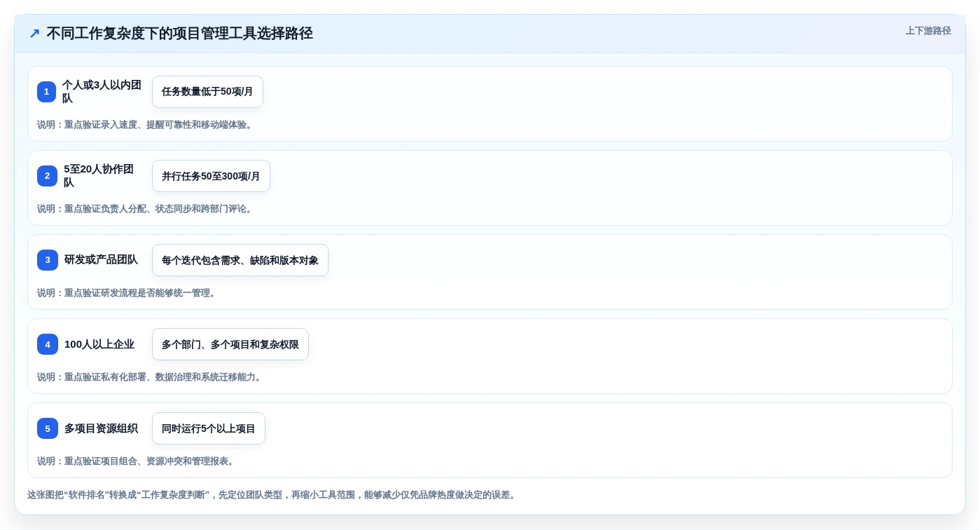980x530 pixels.
Task: Select the 同时运行5个以上项目 chip
Action: coord(209,428)
